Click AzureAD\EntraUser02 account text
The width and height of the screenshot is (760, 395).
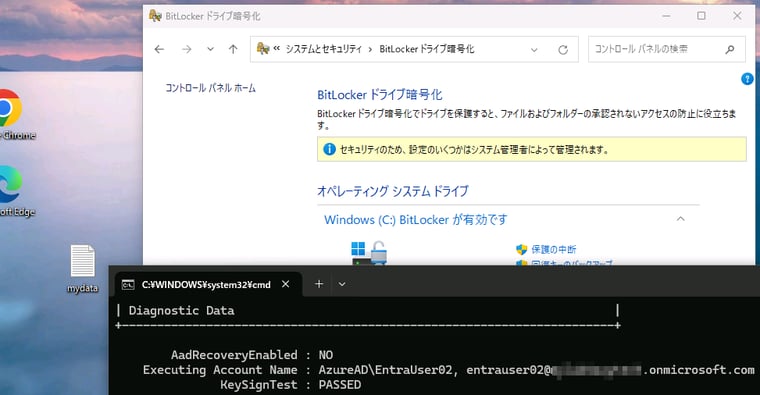385,370
